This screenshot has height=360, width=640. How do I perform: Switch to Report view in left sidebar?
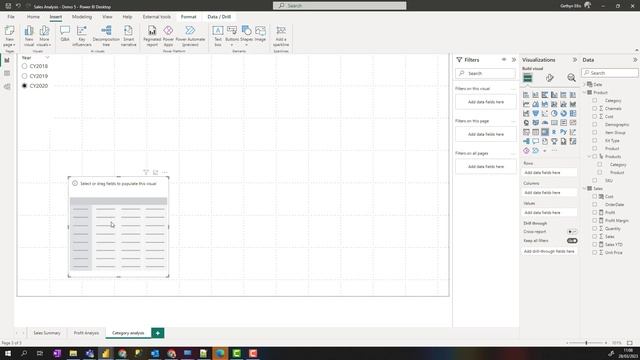7,60
